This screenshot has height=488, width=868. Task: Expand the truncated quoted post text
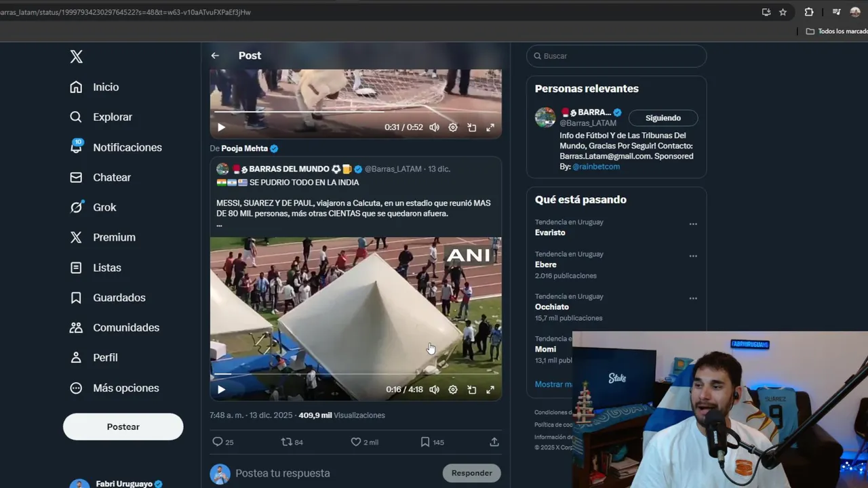pos(219,224)
